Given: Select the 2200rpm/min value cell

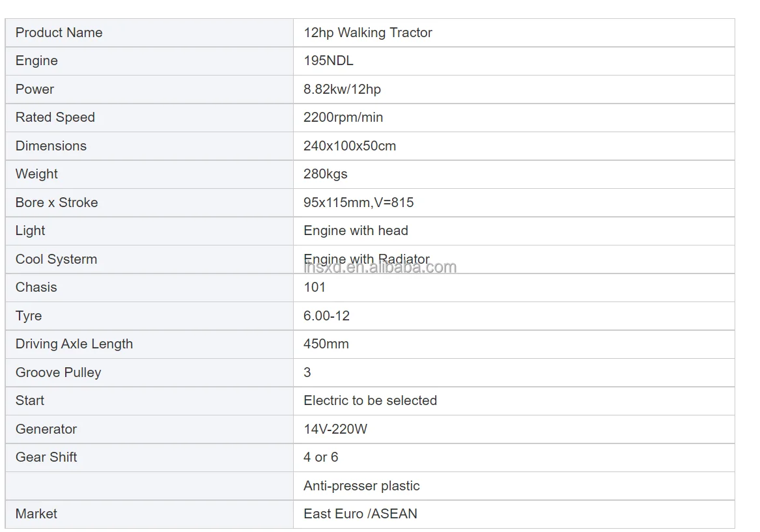Looking at the screenshot, I should [343, 117].
